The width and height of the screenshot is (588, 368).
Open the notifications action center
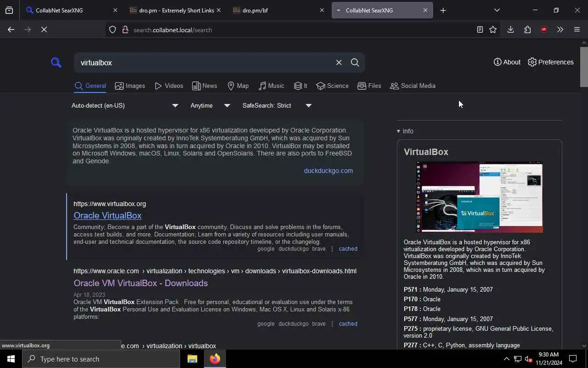(573, 359)
